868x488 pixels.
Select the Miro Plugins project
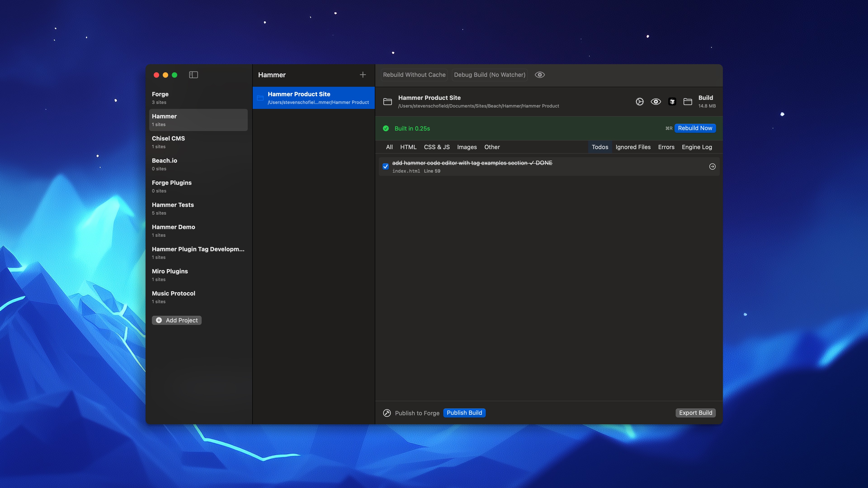pos(198,275)
